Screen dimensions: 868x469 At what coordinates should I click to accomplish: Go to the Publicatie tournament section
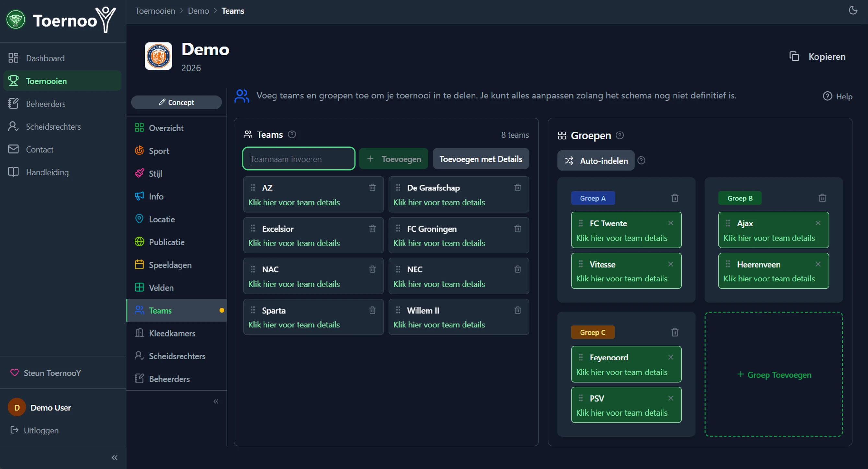(177, 242)
